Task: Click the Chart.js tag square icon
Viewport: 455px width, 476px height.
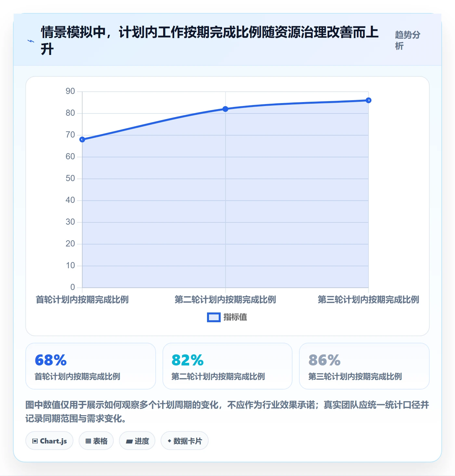Action: [35, 441]
